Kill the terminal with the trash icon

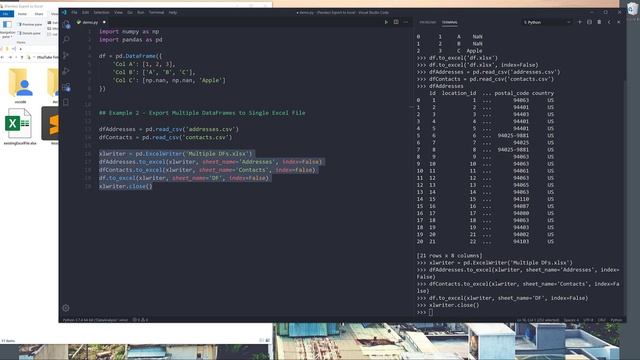(599, 22)
